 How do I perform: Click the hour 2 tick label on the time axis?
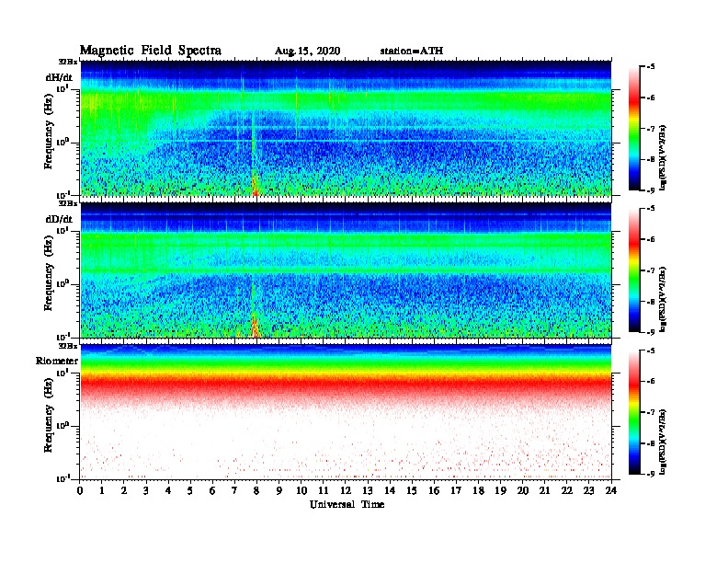pyautogui.click(x=124, y=490)
